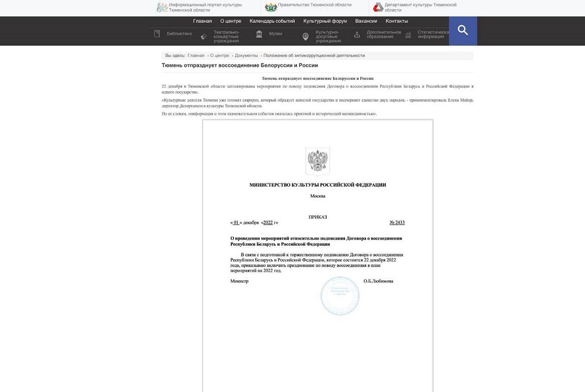Click the blue search magnifier button
The image size is (585, 392).
pyautogui.click(x=463, y=31)
